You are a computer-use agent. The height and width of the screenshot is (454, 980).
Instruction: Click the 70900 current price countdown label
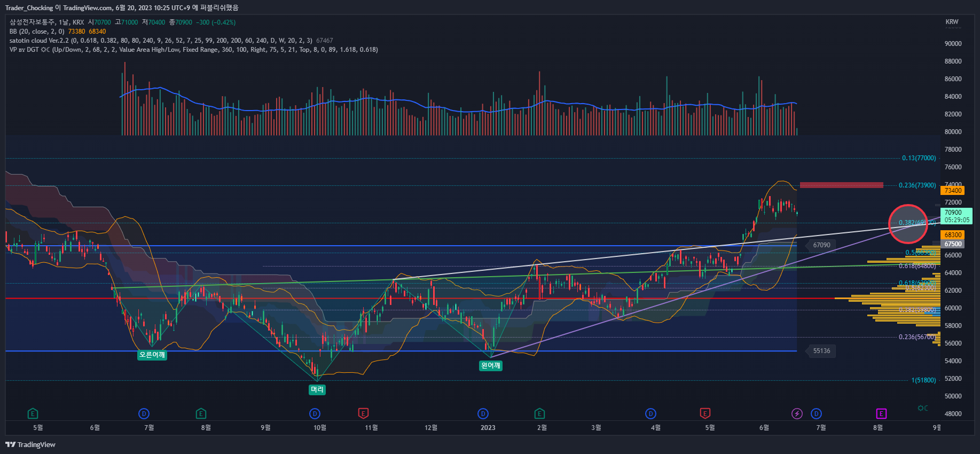pyautogui.click(x=957, y=216)
